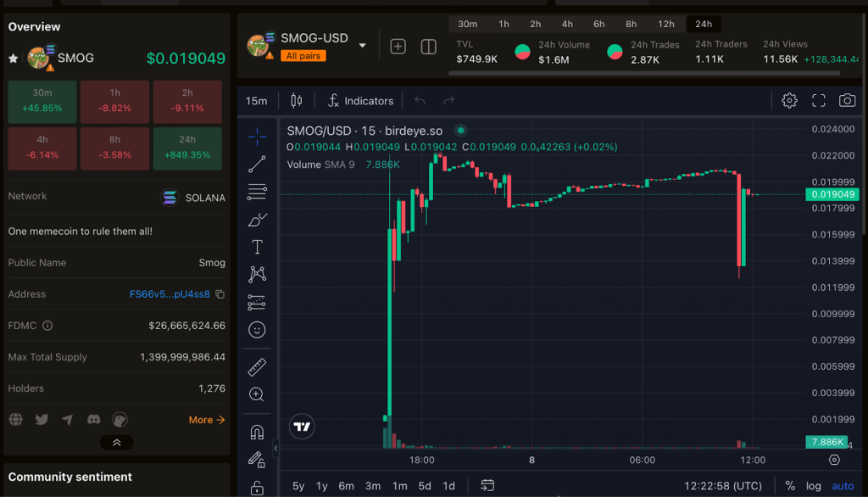Toggle SMOG favorite star
Viewport: 868px width, 497px height.
[x=14, y=59]
